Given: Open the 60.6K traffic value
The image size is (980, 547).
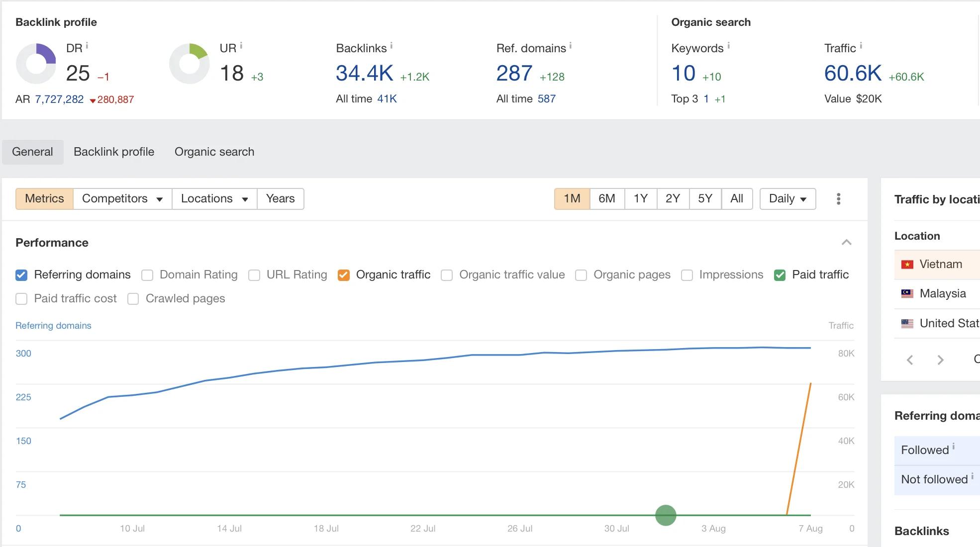Looking at the screenshot, I should point(853,74).
